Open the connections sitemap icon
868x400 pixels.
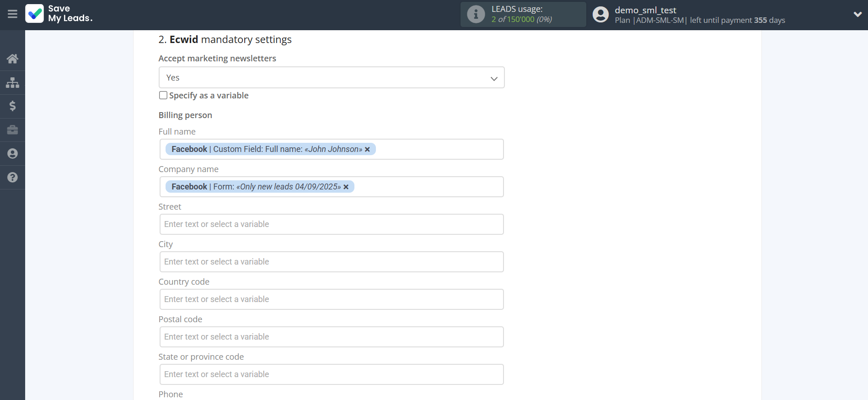click(x=12, y=82)
